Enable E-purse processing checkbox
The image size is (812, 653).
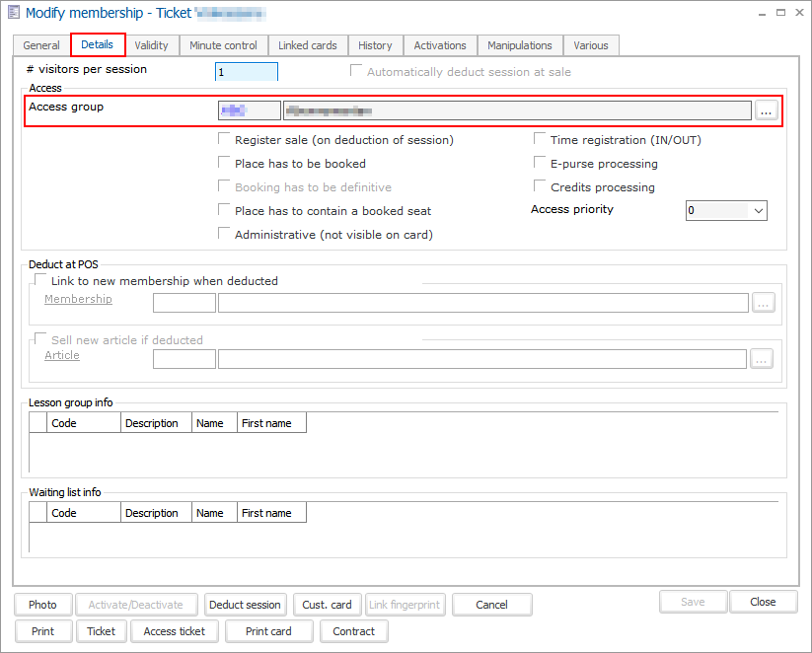tap(541, 164)
